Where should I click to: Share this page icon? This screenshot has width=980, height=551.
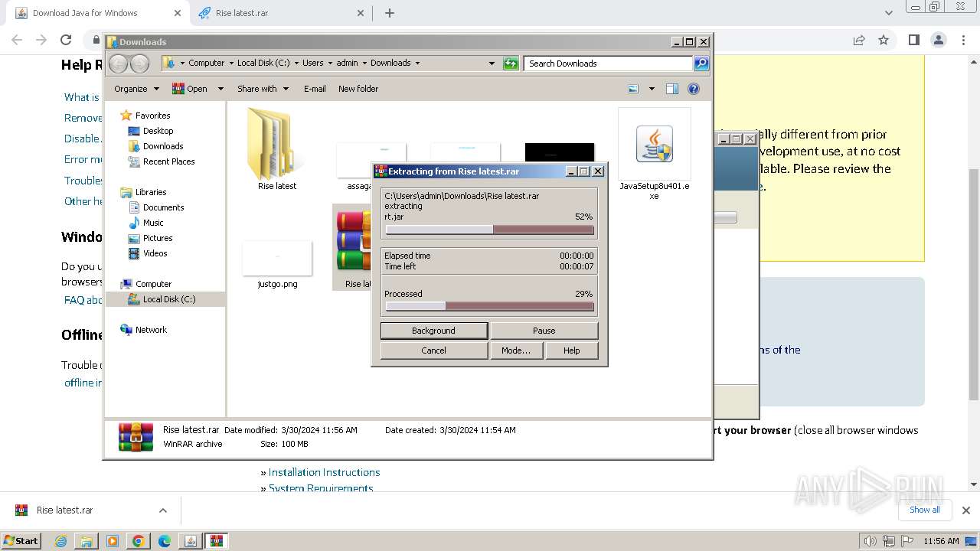click(859, 40)
